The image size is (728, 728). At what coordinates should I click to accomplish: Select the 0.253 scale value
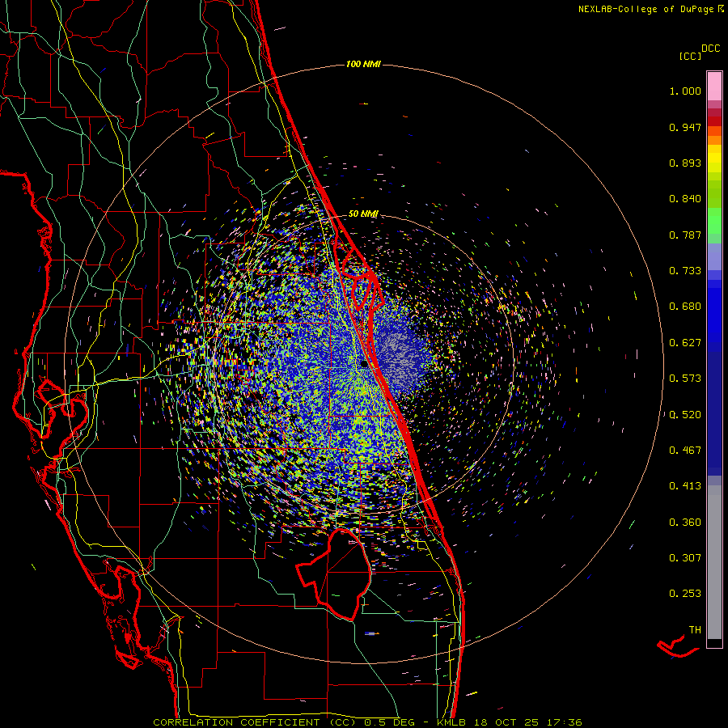pos(685,594)
